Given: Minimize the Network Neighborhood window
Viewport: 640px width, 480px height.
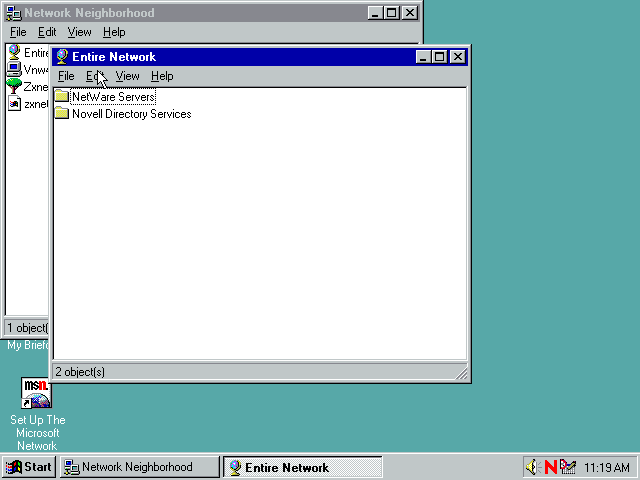Looking at the screenshot, I should click(375, 13).
